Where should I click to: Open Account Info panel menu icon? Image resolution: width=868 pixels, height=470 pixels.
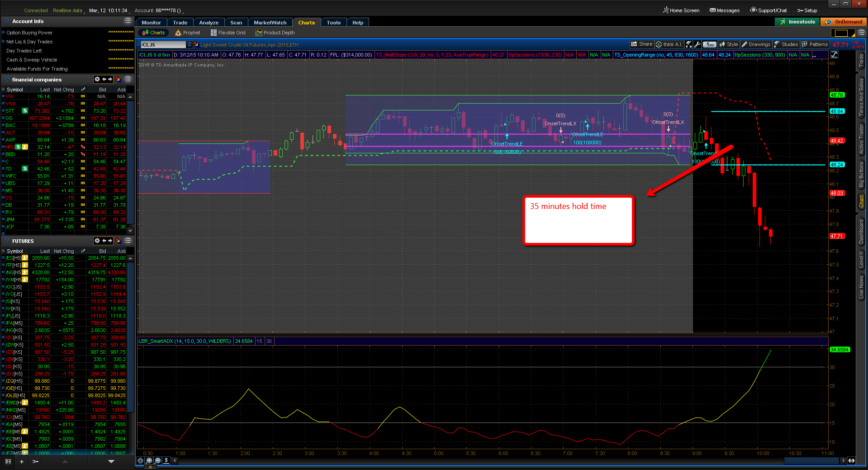point(128,21)
